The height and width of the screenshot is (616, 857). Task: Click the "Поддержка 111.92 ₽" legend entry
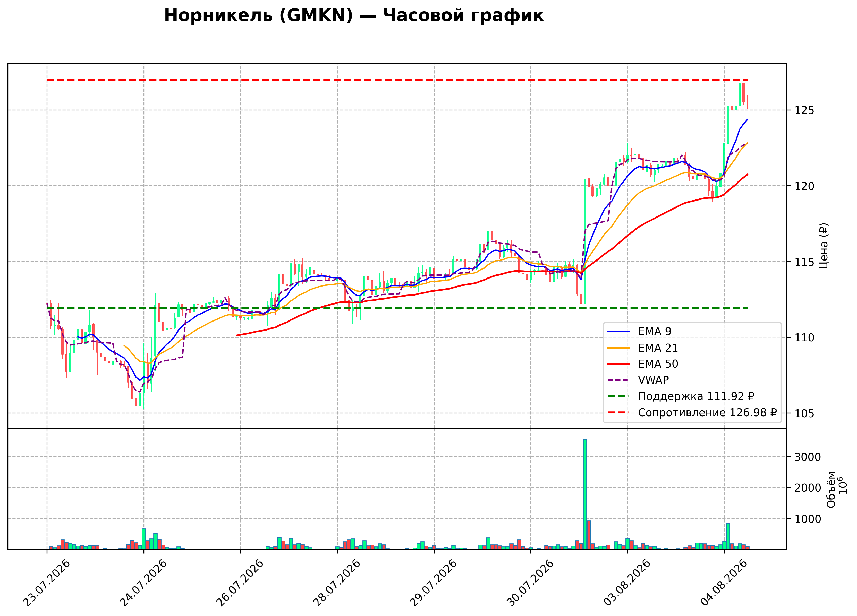[681, 396]
